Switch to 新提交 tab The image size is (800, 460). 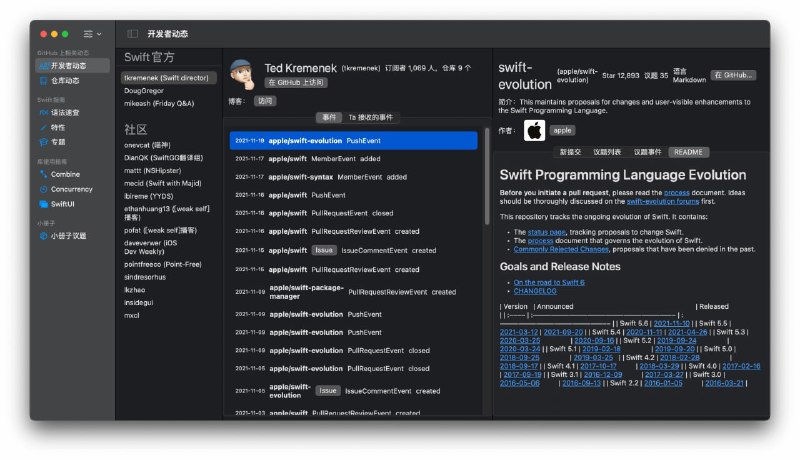(570, 152)
